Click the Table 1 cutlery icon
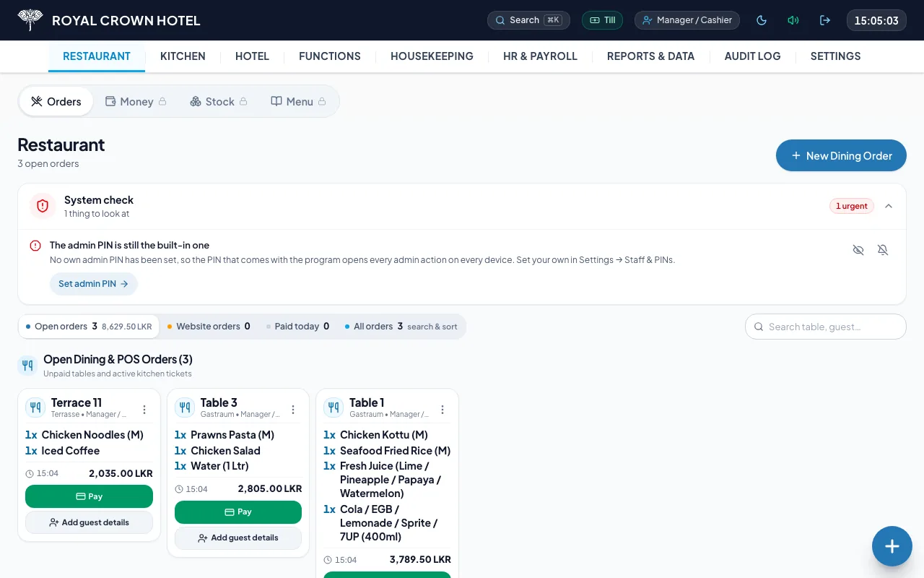The image size is (924, 578). (334, 407)
